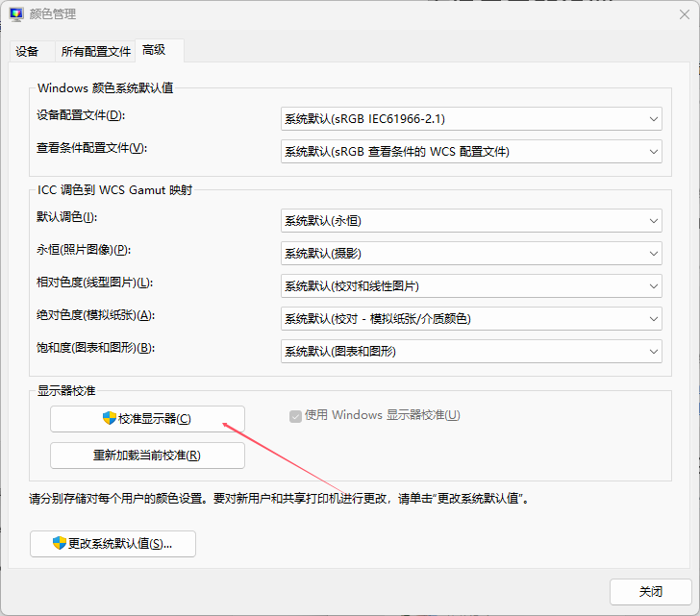Image resolution: width=700 pixels, height=616 pixels.
Task: Click the 绝对色度(模拟纸张)(A) label
Action: [x=95, y=315]
